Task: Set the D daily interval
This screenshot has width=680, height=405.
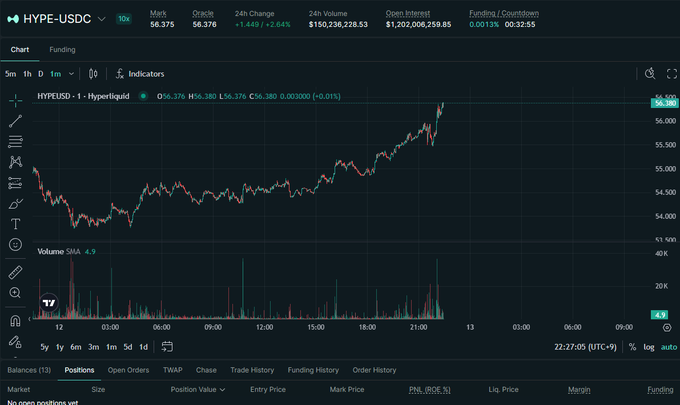Action: pyautogui.click(x=40, y=74)
